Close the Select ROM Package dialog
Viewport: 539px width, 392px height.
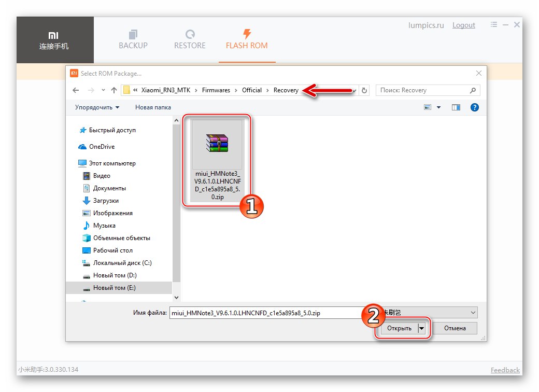pos(478,73)
